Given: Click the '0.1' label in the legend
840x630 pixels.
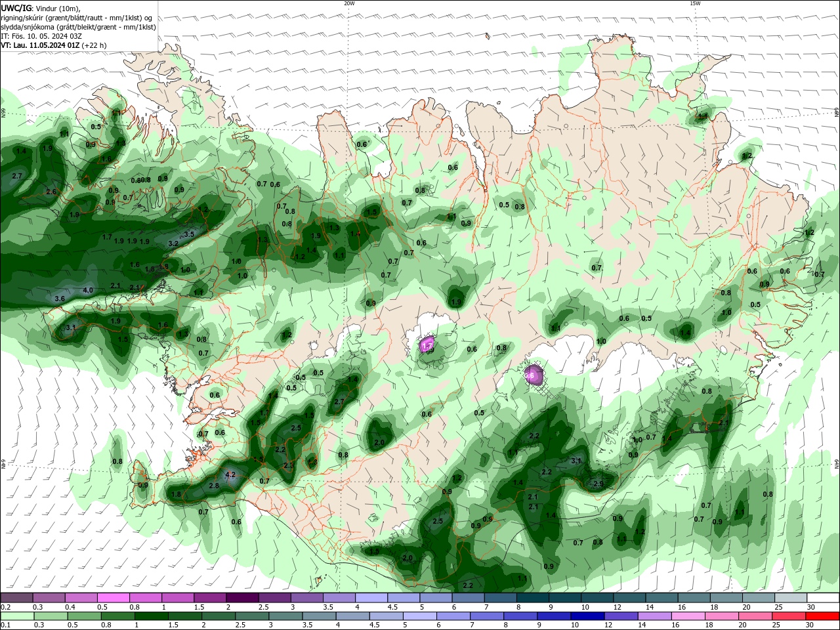Looking at the screenshot, I should tap(5, 625).
